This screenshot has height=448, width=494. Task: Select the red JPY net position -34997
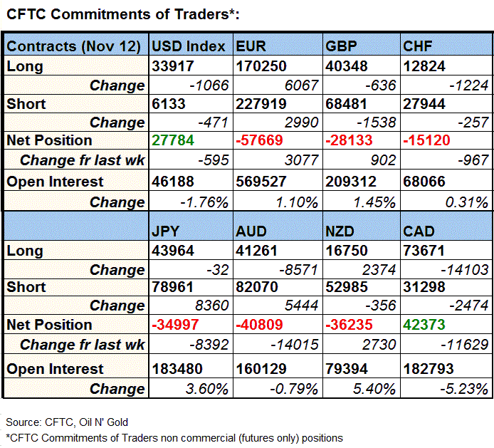coord(175,325)
